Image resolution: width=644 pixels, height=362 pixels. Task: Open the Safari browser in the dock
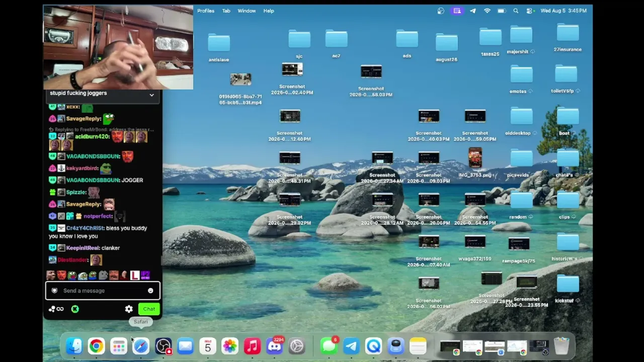tap(141, 346)
